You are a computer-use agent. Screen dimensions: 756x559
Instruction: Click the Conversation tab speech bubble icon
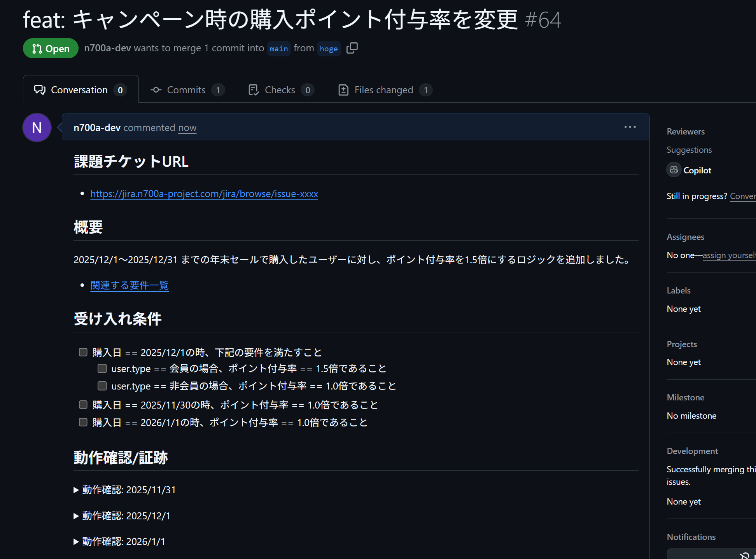click(40, 90)
